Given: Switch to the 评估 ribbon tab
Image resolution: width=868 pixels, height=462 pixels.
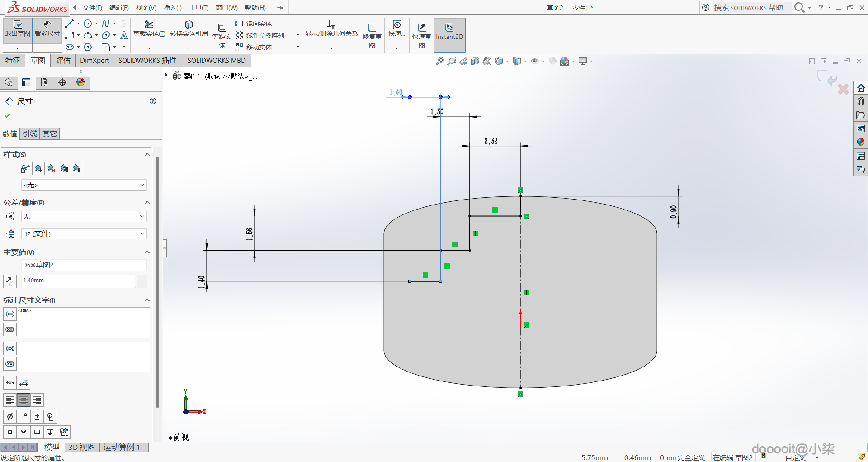Looking at the screenshot, I should (63, 61).
